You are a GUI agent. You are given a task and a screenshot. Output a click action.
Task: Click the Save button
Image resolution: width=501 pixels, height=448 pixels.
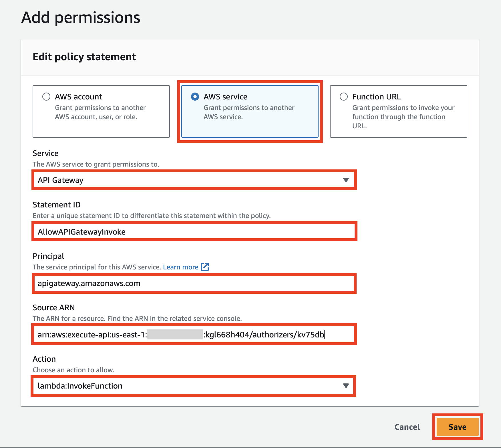[x=457, y=427]
